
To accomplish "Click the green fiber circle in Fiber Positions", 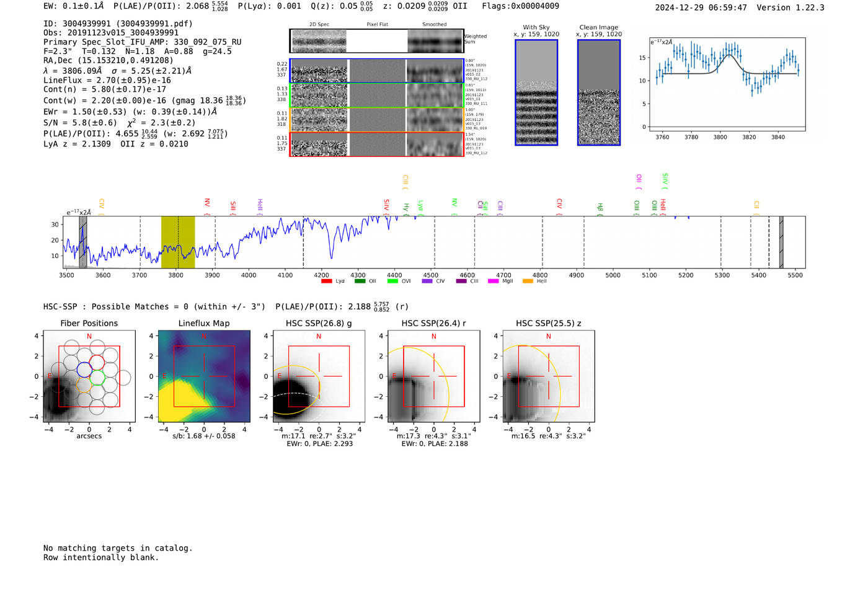I will tap(97, 378).
